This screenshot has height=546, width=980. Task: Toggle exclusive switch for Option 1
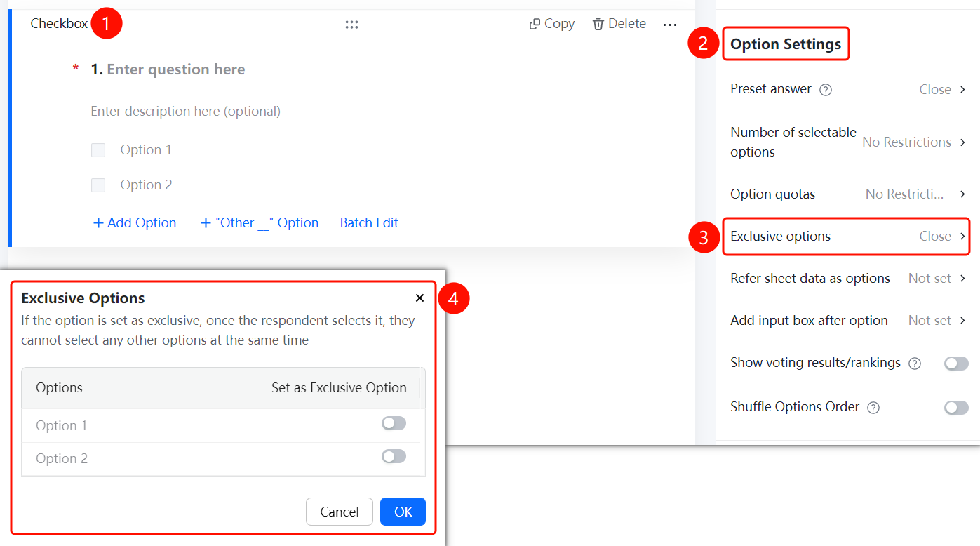click(x=394, y=423)
